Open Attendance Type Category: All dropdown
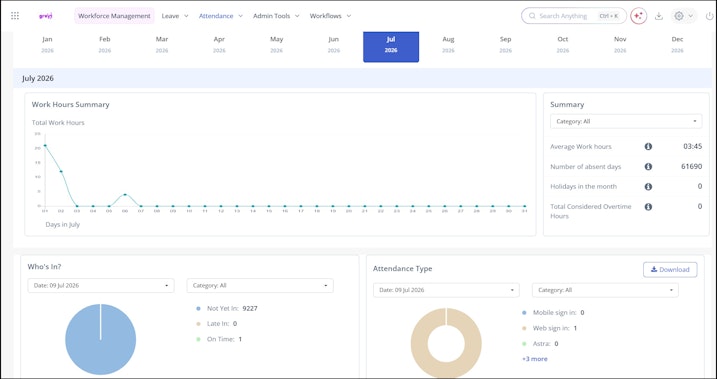 click(605, 290)
